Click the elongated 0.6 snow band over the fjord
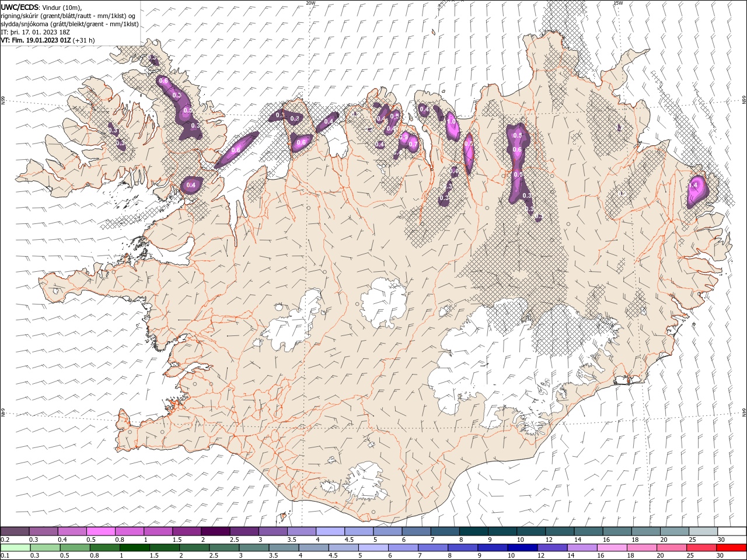The height and width of the screenshot is (560, 747). tap(236, 149)
